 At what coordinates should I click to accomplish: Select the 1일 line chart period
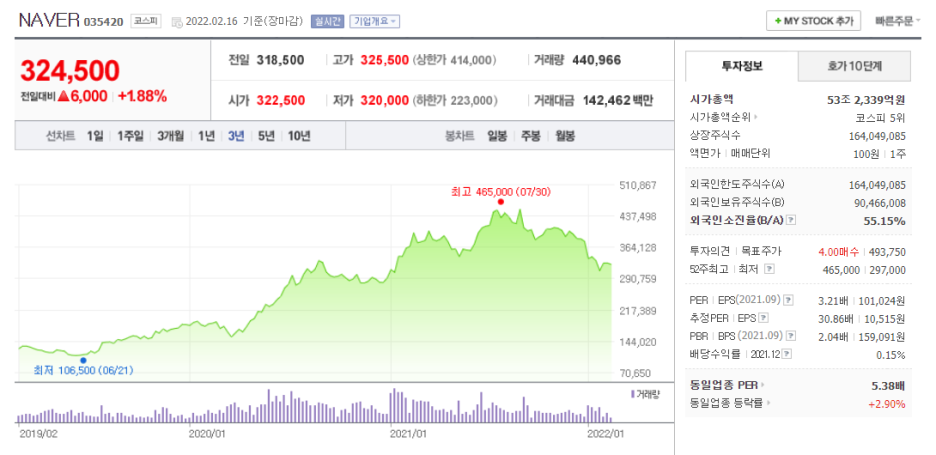click(95, 136)
